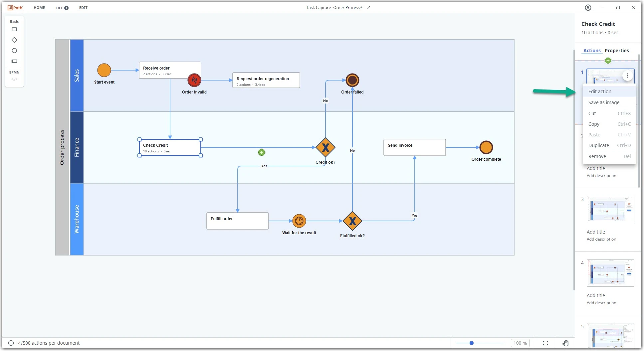Open action 5 screenshot thumbnail
The height and width of the screenshot is (351, 644).
coord(610,335)
